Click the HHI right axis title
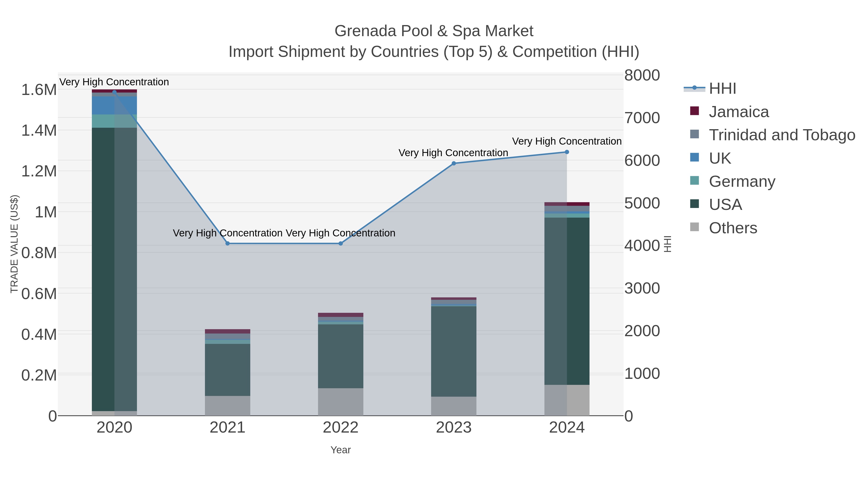Image resolution: width=868 pixels, height=488 pixels. point(667,244)
